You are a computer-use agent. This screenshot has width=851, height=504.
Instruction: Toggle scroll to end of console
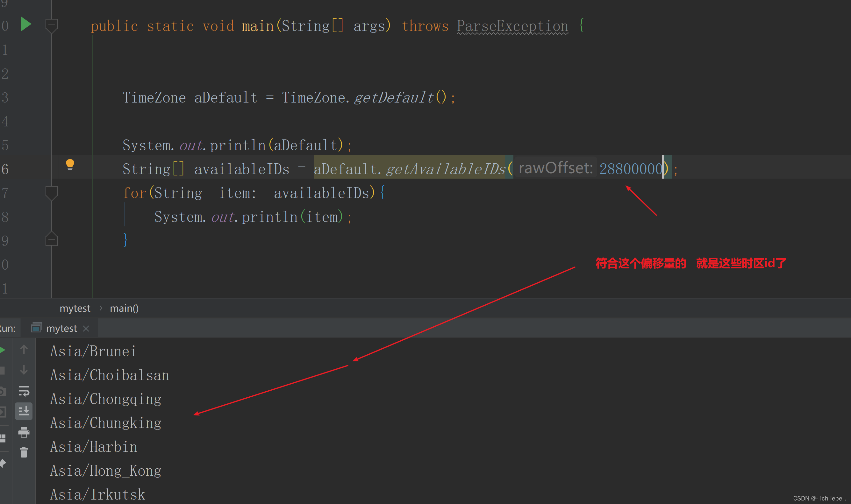24,411
